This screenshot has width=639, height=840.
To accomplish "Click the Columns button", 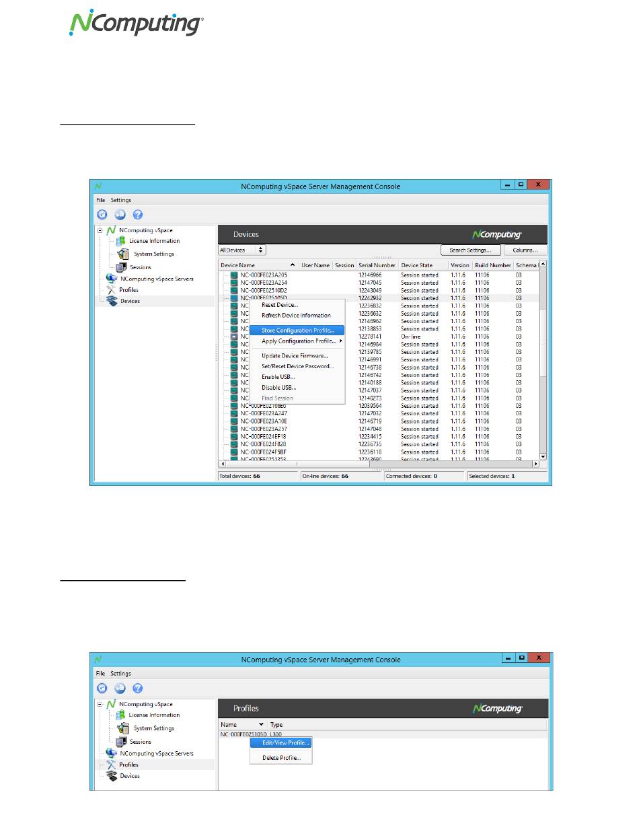I will tap(525, 250).
